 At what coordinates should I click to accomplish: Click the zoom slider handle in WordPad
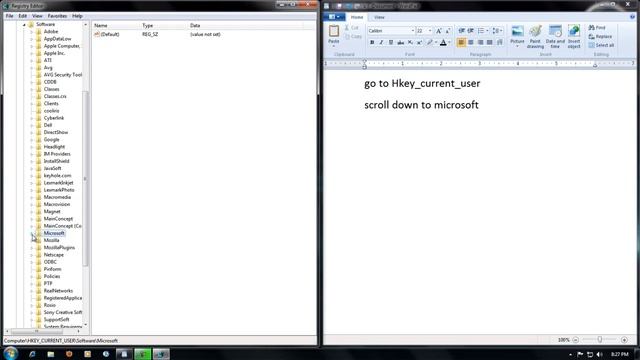600,340
